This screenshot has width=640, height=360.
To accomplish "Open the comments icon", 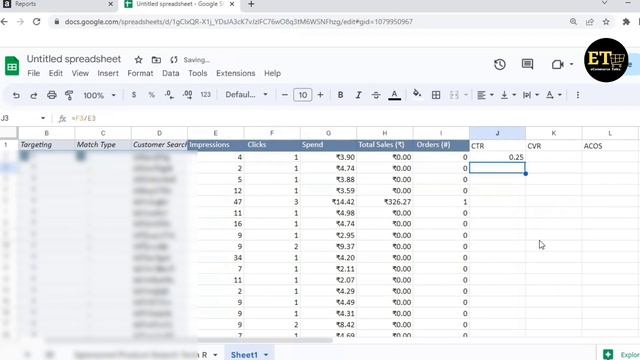I will point(527,64).
